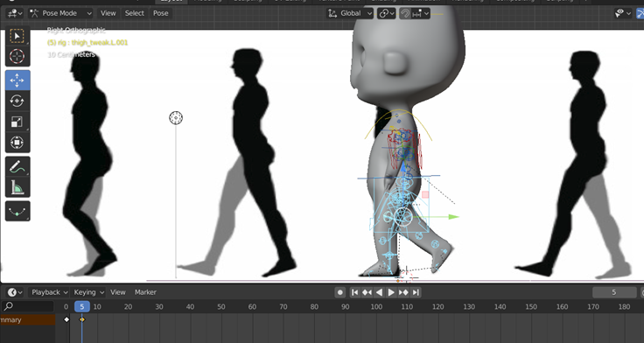Open the Global transform orientation dropdown

tap(350, 13)
